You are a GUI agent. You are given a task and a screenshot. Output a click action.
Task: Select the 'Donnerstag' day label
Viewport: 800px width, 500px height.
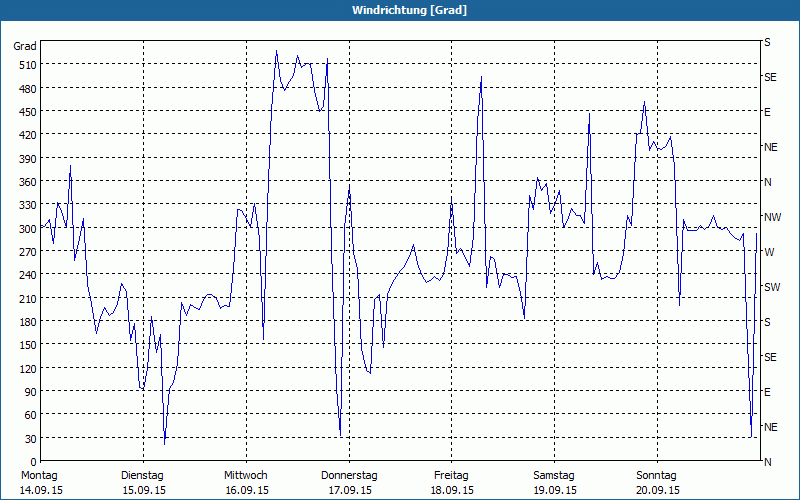coord(349,476)
